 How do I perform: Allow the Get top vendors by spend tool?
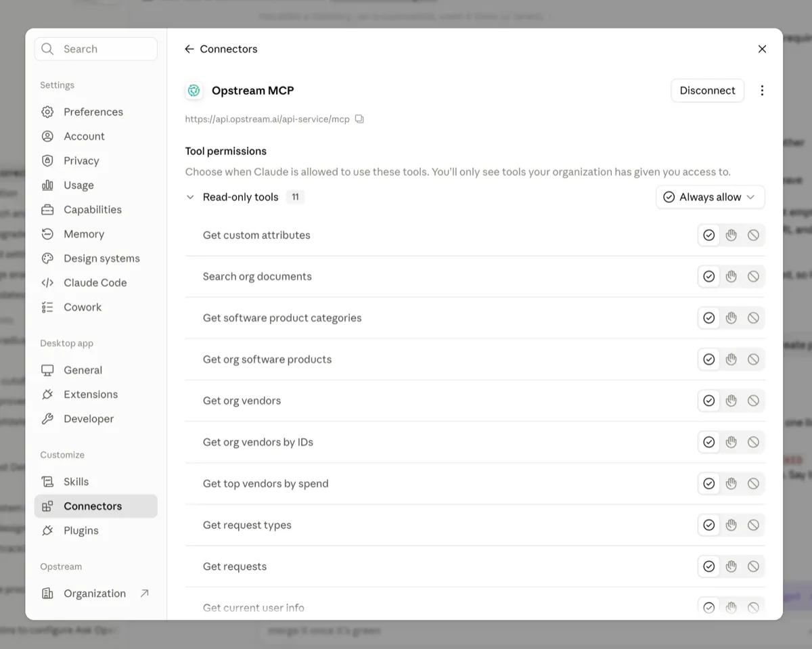tap(708, 483)
